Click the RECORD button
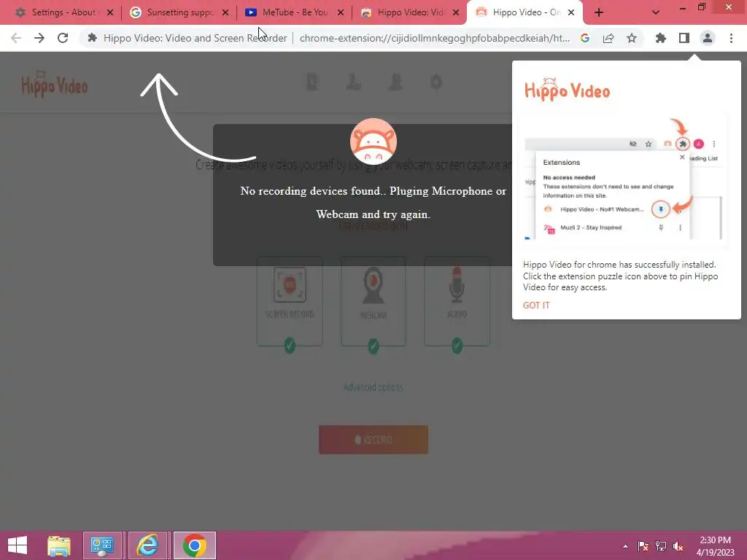 [x=373, y=440]
